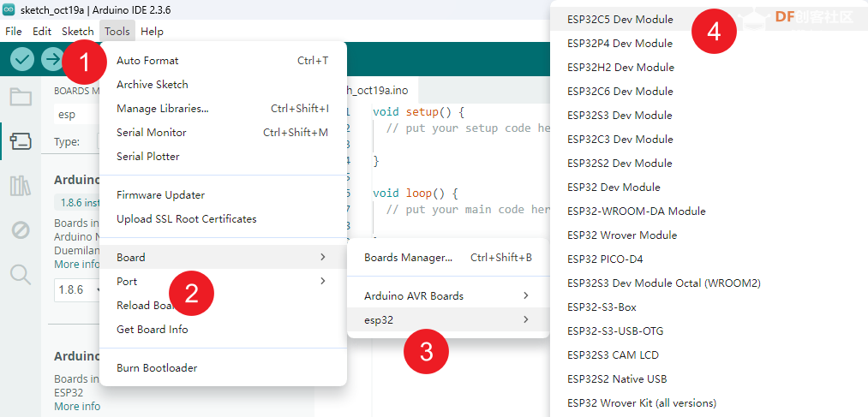The width and height of the screenshot is (868, 417).
Task: Click the Search magnifier sidebar icon
Action: [21, 274]
